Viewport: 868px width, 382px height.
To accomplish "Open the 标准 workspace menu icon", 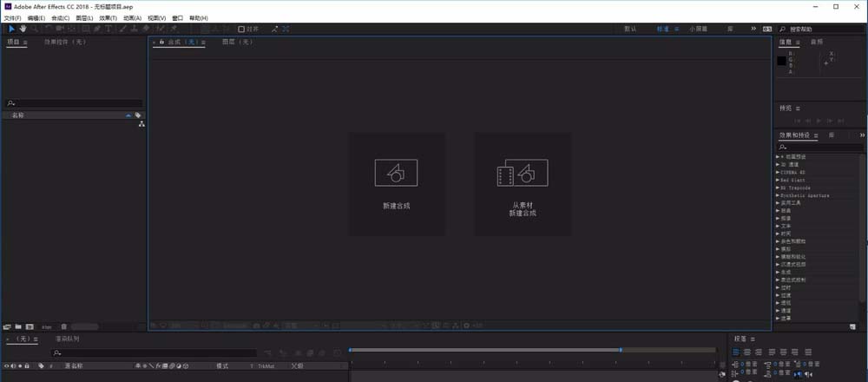I will (676, 29).
